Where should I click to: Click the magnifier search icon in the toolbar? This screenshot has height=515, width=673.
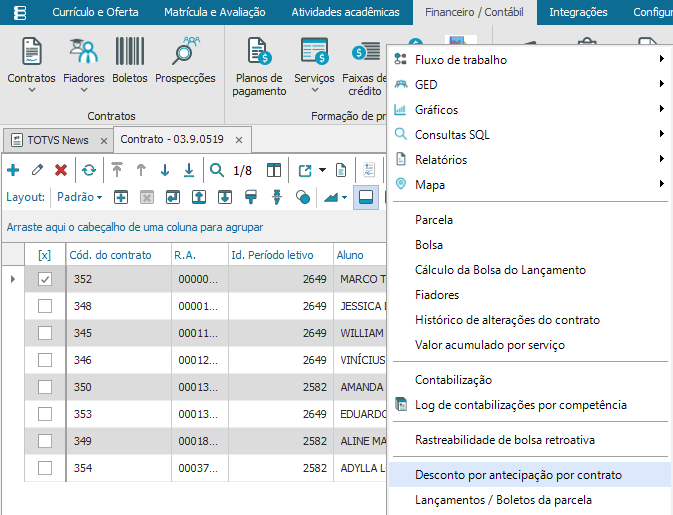(x=217, y=170)
